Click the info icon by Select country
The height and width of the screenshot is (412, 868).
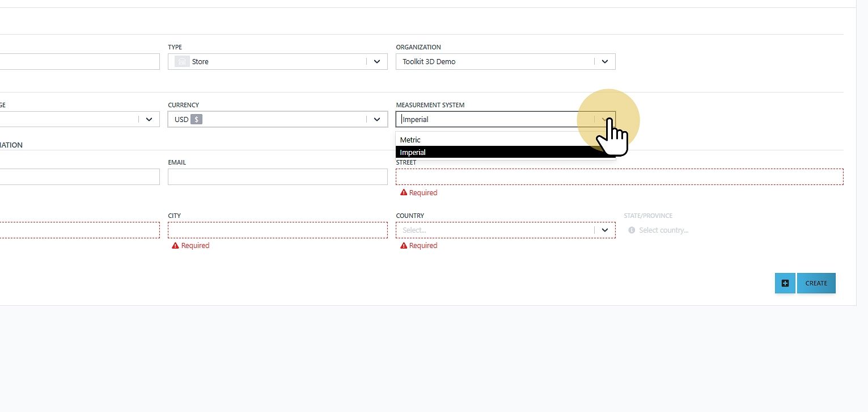coord(632,230)
